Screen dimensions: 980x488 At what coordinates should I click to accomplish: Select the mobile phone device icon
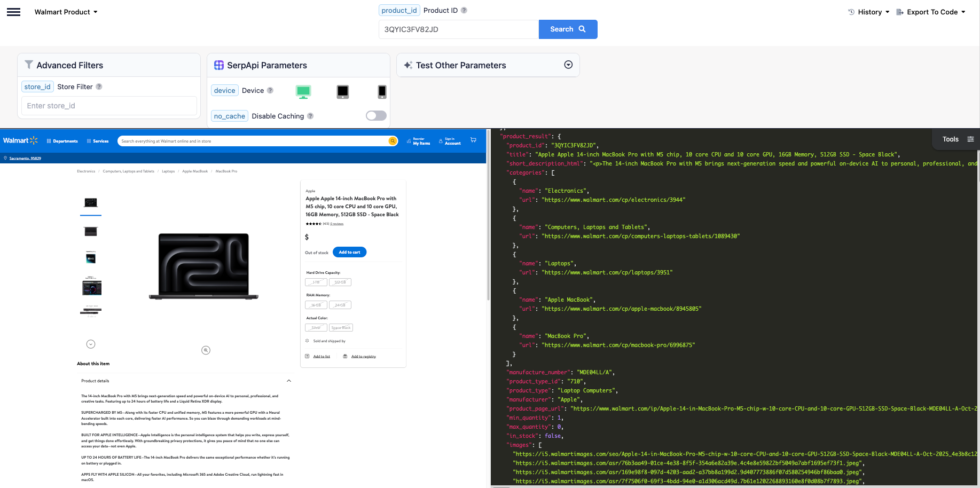click(x=382, y=92)
